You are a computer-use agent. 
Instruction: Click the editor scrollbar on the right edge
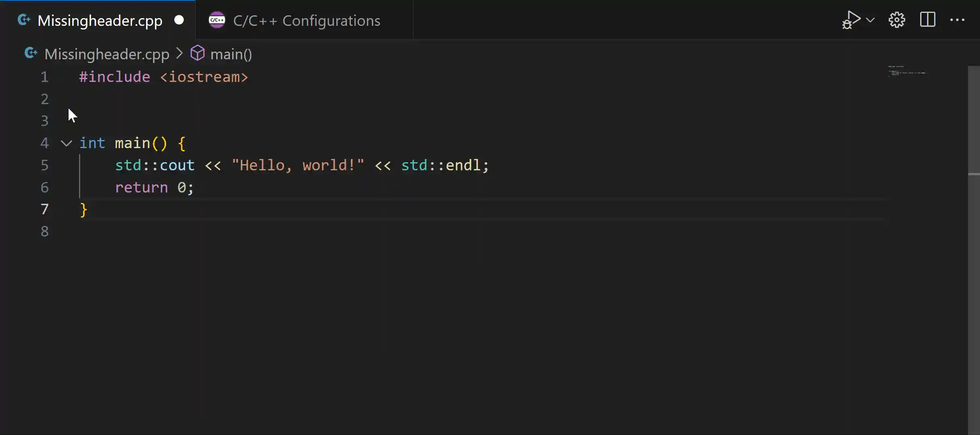click(973, 121)
